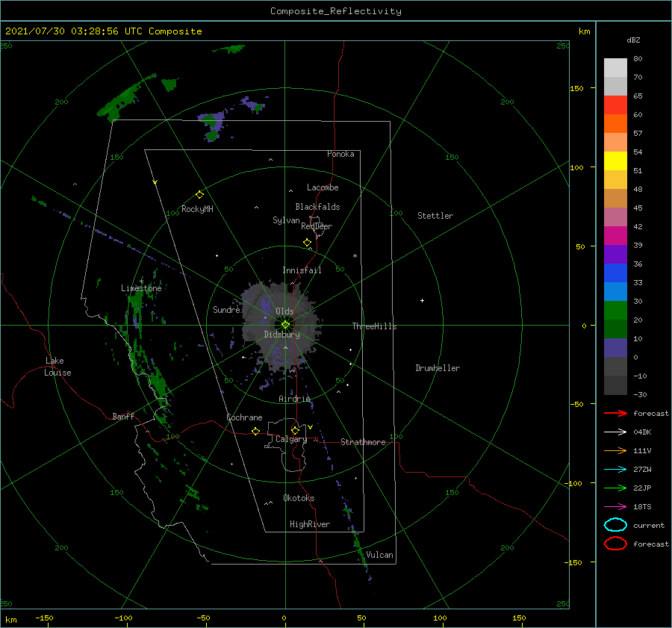Select the ThreeHills label
The height and width of the screenshot is (628, 672).
click(374, 326)
